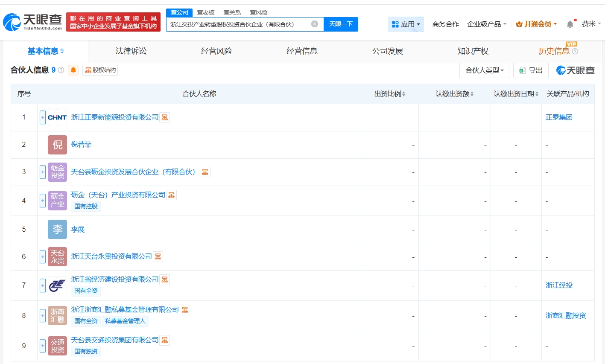Click the CHNT company logo
Viewport: 605px width, 364px height.
click(57, 117)
